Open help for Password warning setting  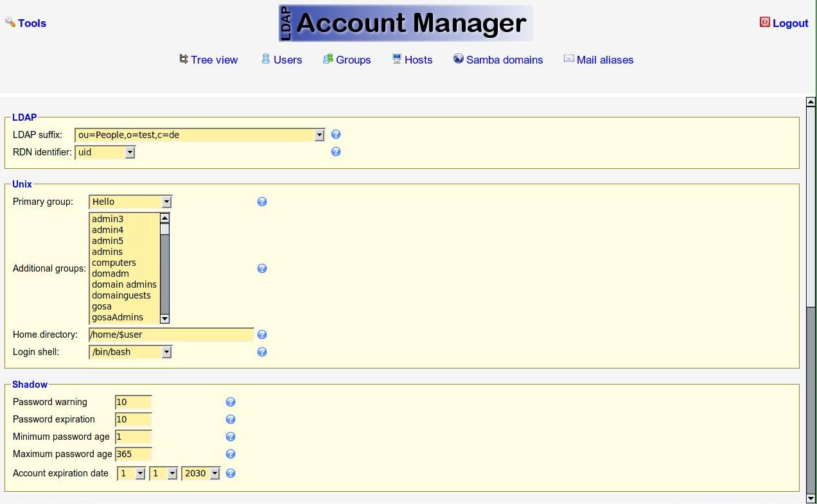[231, 402]
